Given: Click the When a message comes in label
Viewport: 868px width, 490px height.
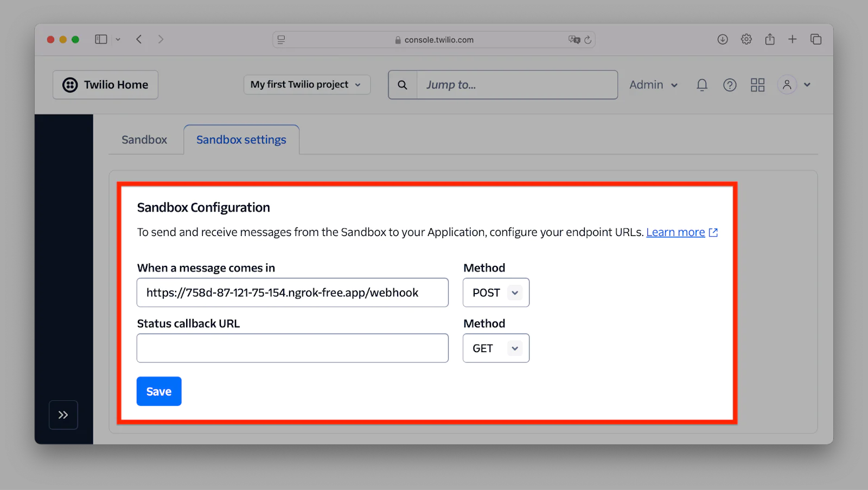Looking at the screenshot, I should coord(206,268).
